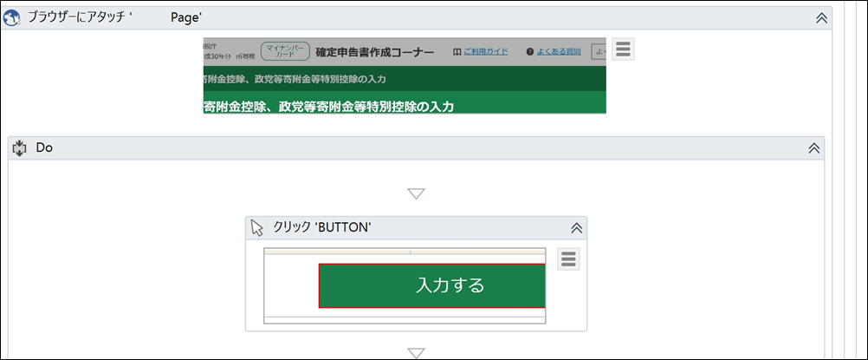Select the Do title label

44,148
